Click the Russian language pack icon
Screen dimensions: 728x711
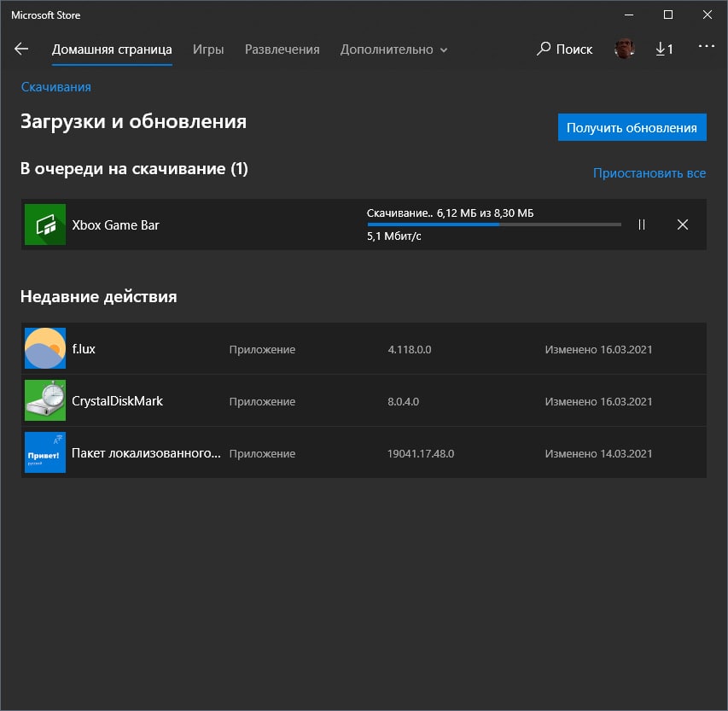tap(45, 452)
